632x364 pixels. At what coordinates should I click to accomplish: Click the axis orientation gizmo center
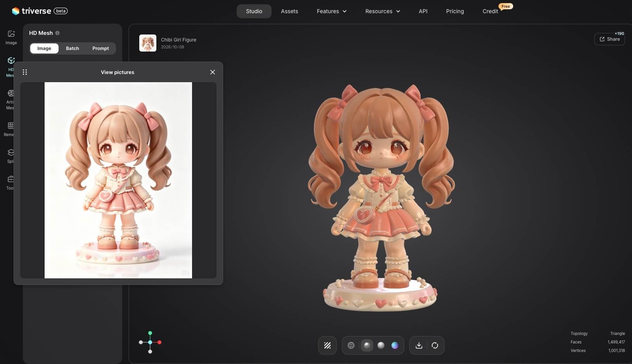150,342
